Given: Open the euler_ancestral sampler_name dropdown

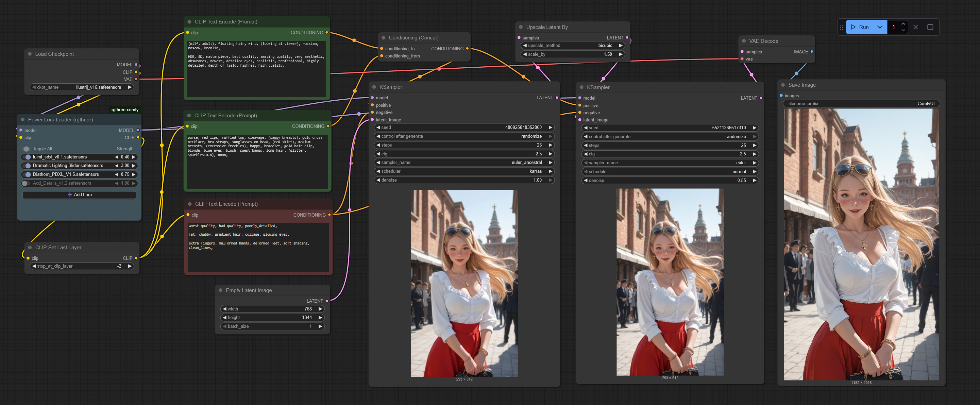Looking at the screenshot, I should pyautogui.click(x=464, y=163).
